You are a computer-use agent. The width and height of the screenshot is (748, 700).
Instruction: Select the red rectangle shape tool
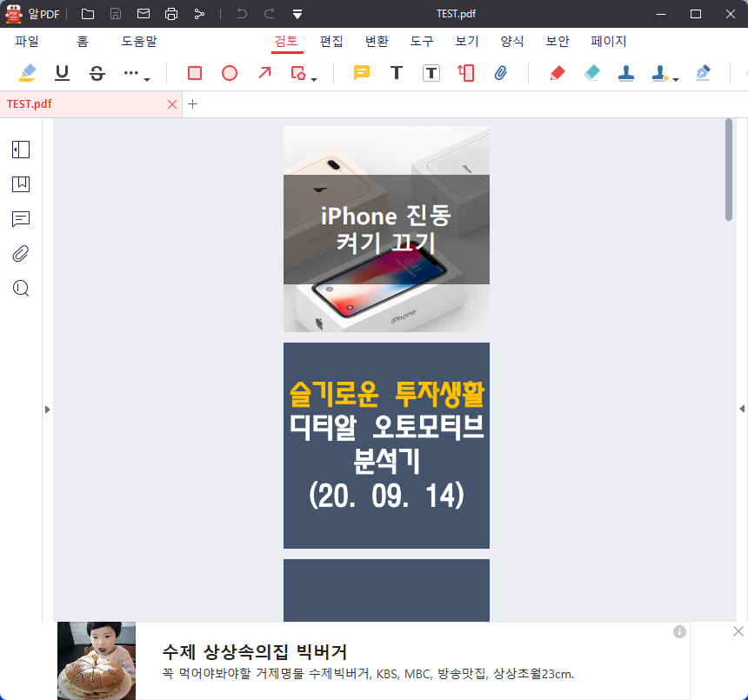(195, 73)
